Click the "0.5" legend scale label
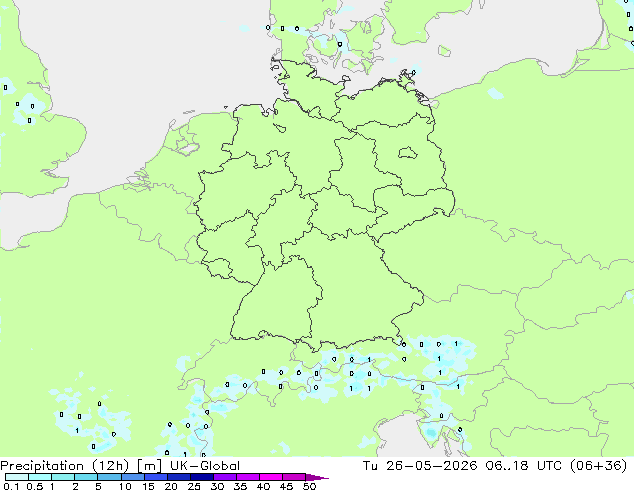Screen dimensions: 634x490 click(34, 486)
